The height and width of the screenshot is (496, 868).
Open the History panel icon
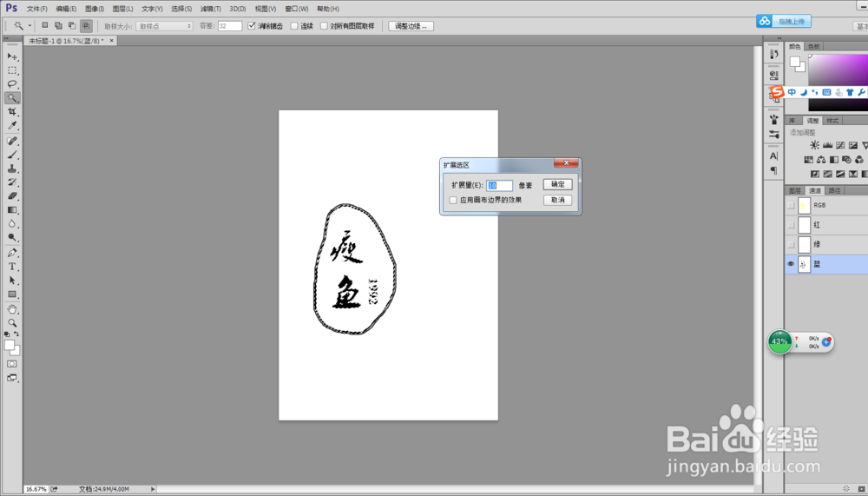pyautogui.click(x=774, y=54)
